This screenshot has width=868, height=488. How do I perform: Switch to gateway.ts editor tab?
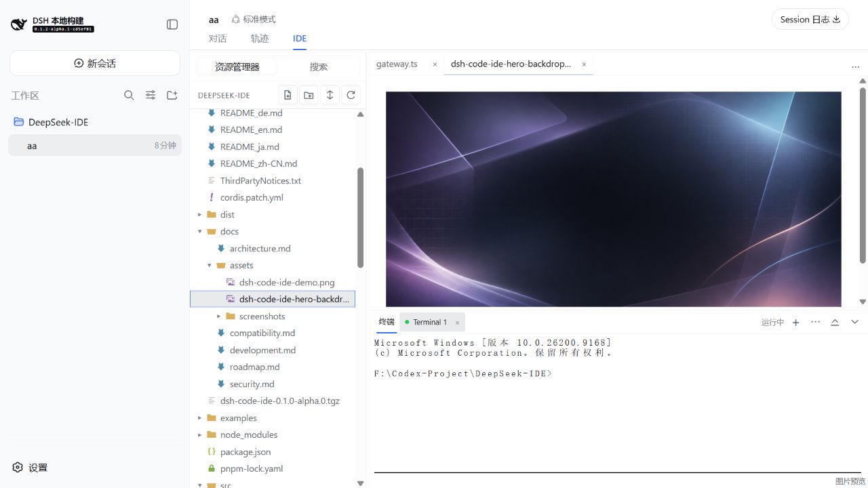(x=397, y=64)
